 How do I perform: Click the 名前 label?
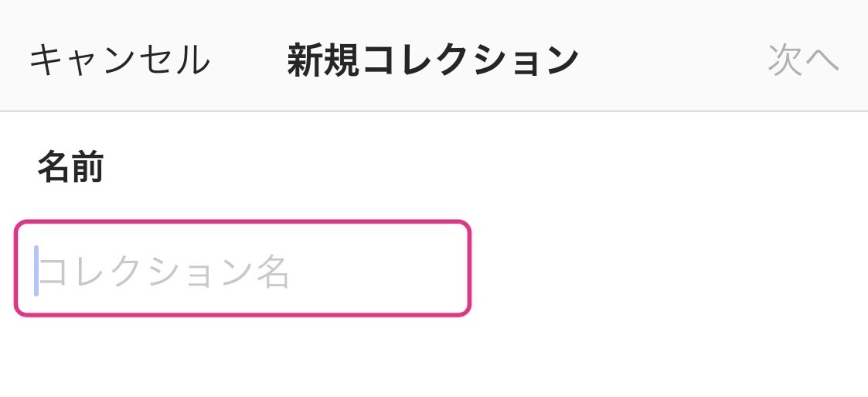(x=70, y=167)
